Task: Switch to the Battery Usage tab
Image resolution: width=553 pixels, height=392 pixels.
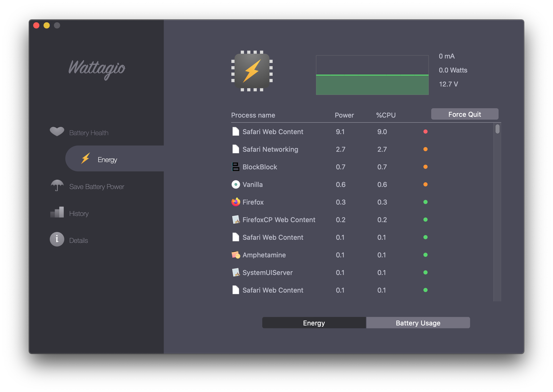Action: 418,323
